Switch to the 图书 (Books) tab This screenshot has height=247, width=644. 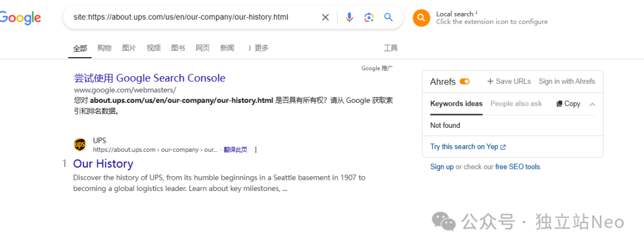point(178,48)
